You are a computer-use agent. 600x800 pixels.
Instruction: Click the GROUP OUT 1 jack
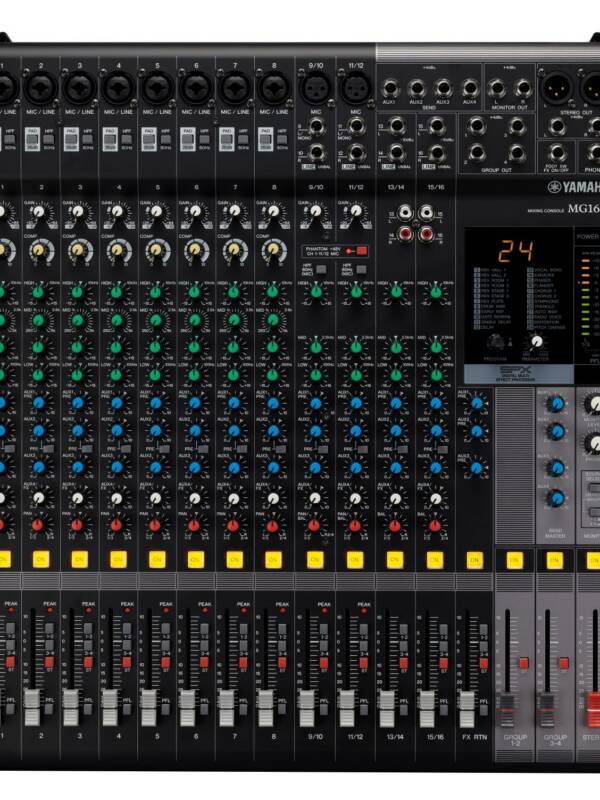click(477, 125)
